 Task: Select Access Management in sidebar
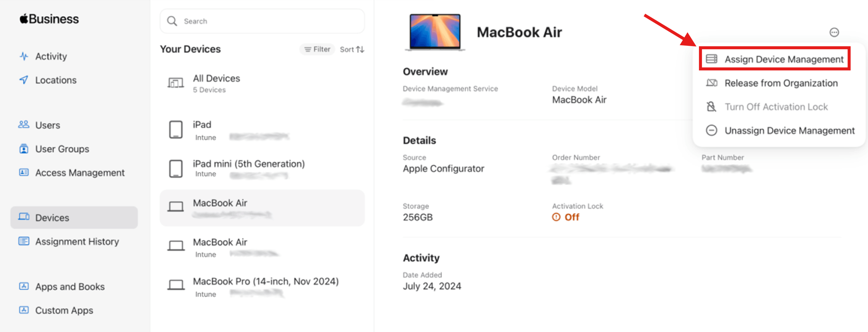click(79, 173)
